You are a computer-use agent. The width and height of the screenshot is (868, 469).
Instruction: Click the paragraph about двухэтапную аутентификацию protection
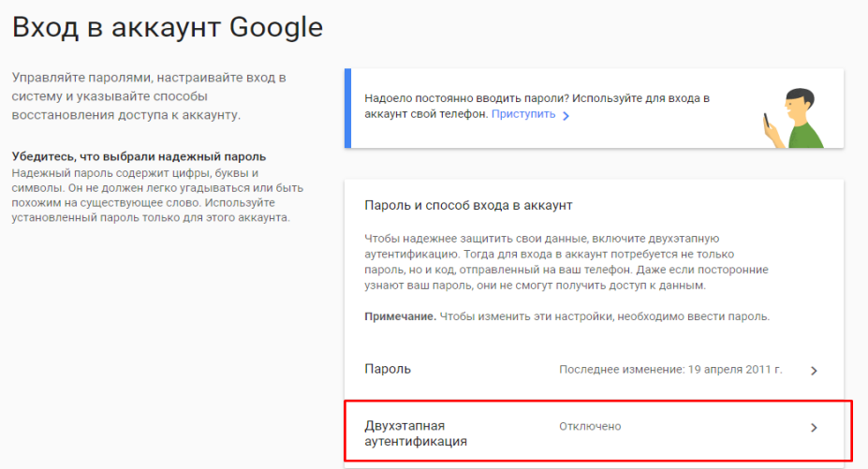pyautogui.click(x=566, y=261)
